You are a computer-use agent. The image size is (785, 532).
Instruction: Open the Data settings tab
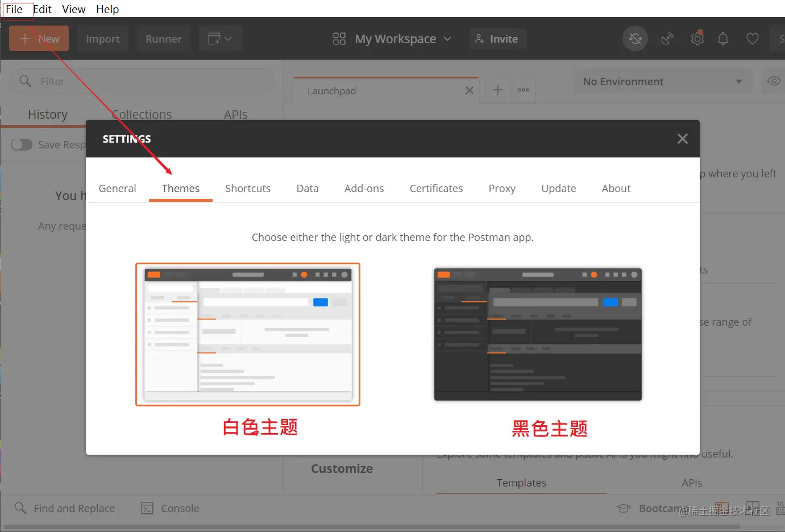click(x=308, y=189)
